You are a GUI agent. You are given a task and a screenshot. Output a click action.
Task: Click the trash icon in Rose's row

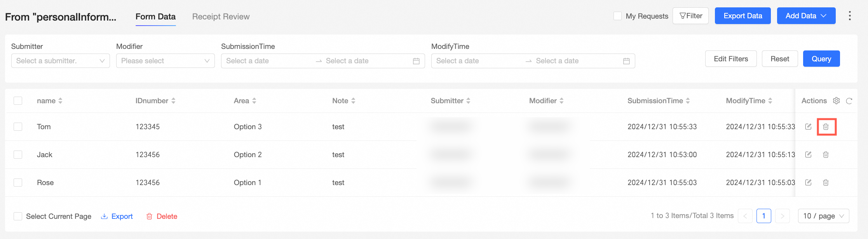(826, 183)
